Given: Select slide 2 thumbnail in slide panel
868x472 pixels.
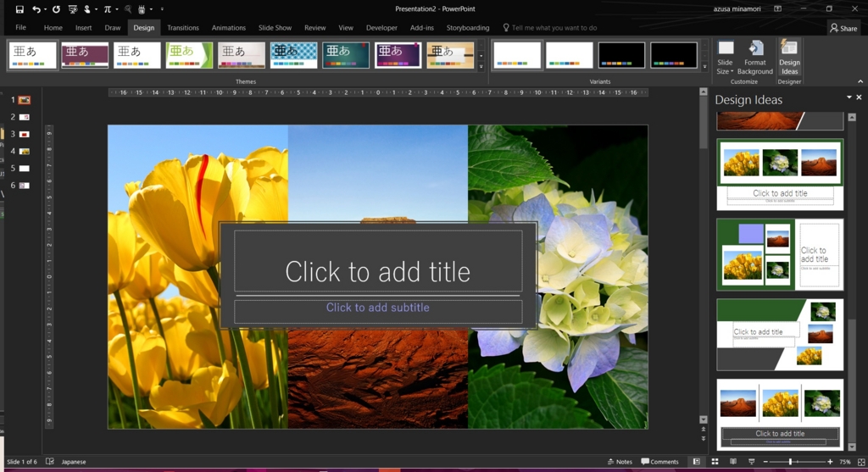Looking at the screenshot, I should (x=25, y=117).
